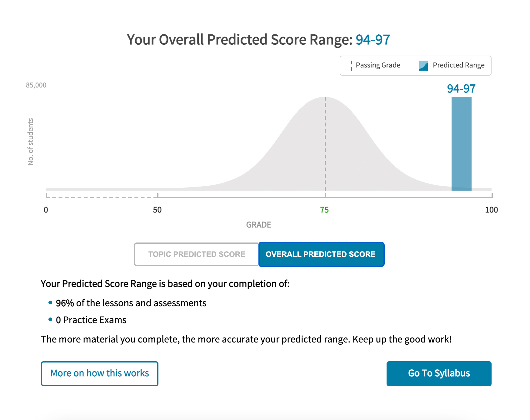Switch to Topic Predicted Score tab
The height and width of the screenshot is (420, 530).
(196, 254)
